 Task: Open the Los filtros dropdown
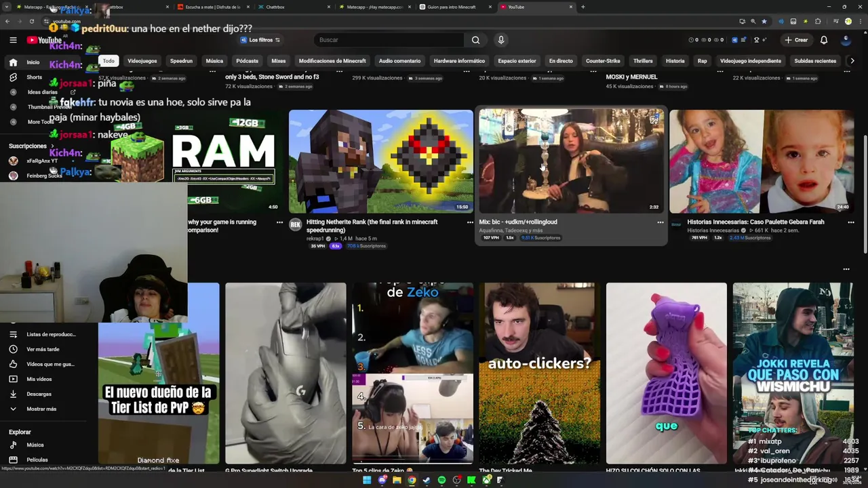click(260, 40)
